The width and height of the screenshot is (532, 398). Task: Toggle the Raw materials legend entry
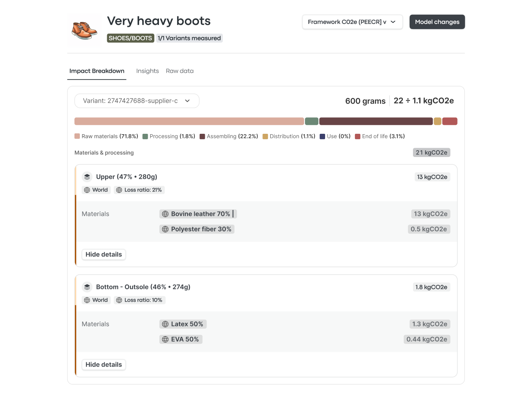click(x=106, y=136)
